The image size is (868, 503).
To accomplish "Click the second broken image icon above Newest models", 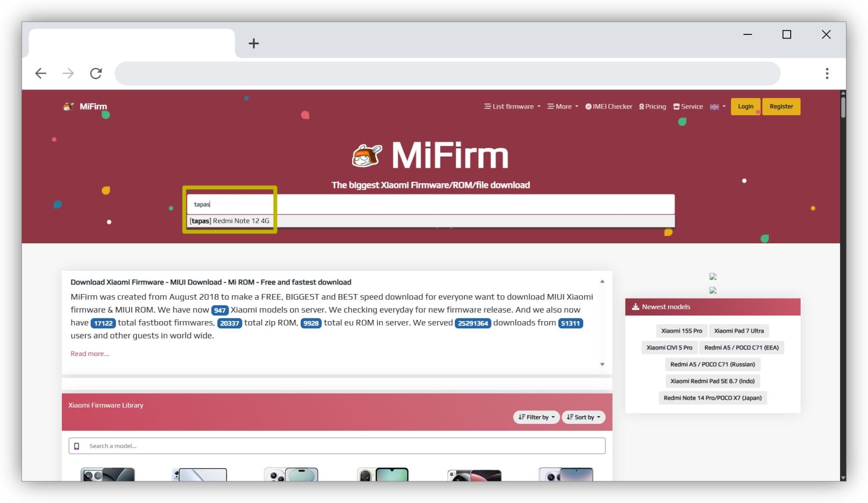I will coord(713,290).
